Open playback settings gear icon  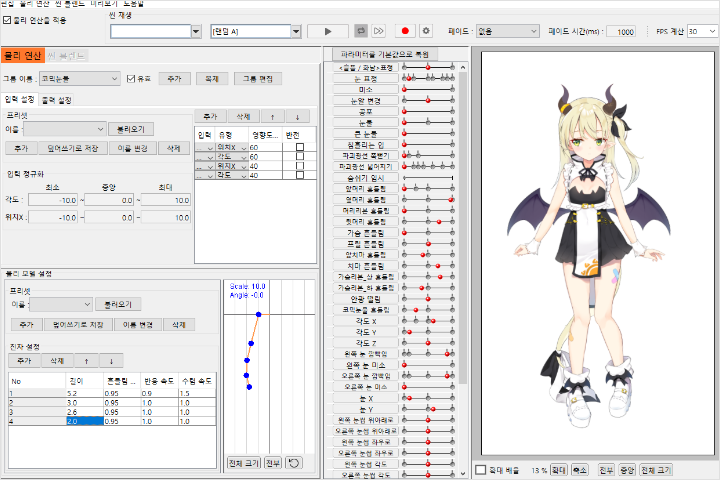(426, 31)
